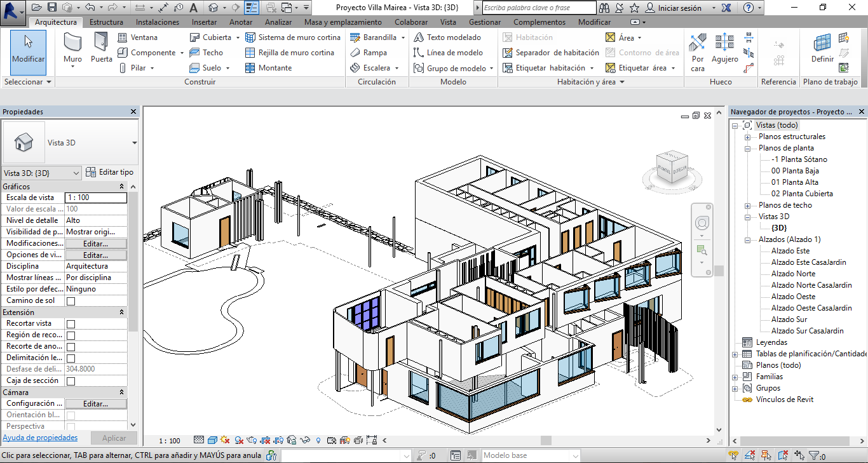Select the Muro (wall) tool

[x=72, y=48]
